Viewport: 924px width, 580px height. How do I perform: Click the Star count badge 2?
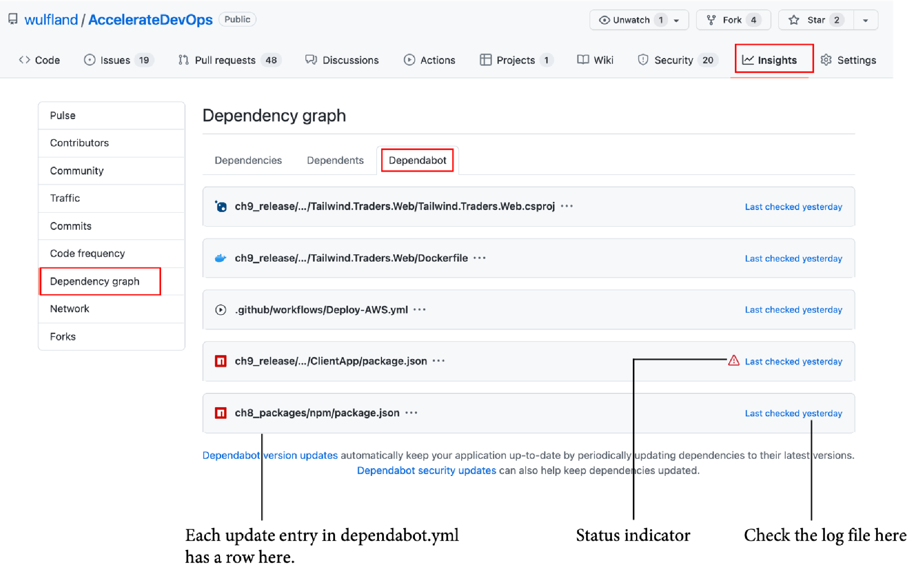pos(837,20)
